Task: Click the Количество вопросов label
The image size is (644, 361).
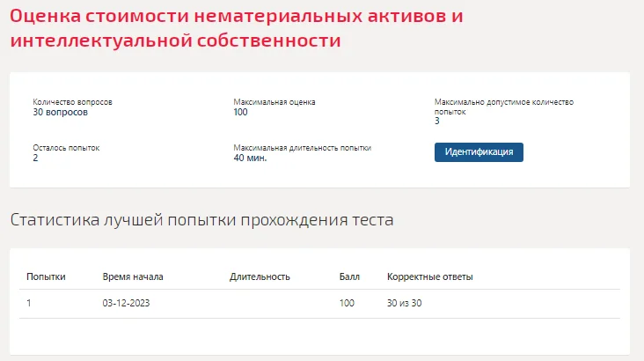Action: pyautogui.click(x=72, y=102)
